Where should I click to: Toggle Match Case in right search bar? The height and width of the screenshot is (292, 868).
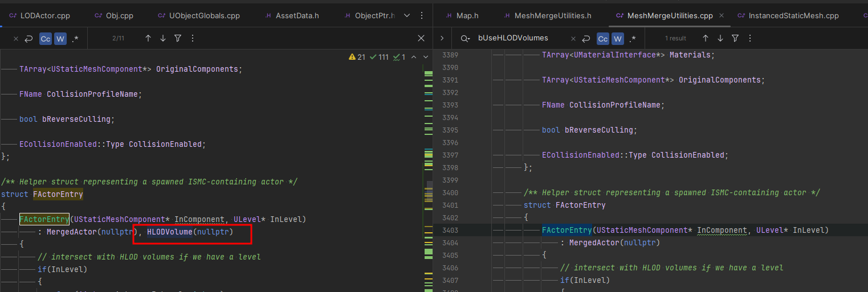click(603, 39)
